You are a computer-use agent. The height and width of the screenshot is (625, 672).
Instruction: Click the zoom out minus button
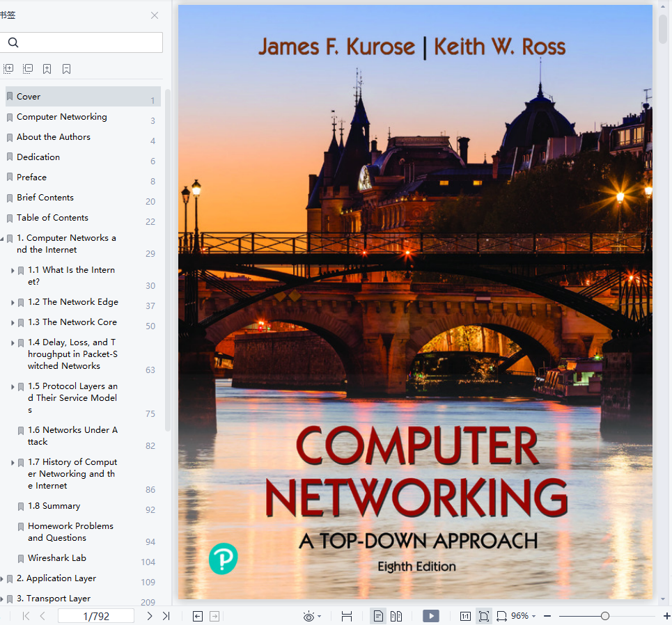tap(547, 616)
